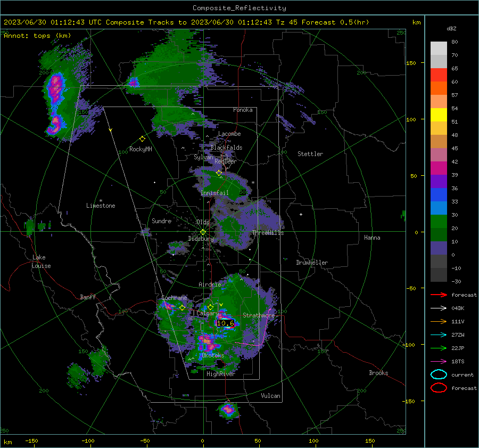Click the timestamp and forecast header line
This screenshot has width=479, height=448.
click(186, 22)
